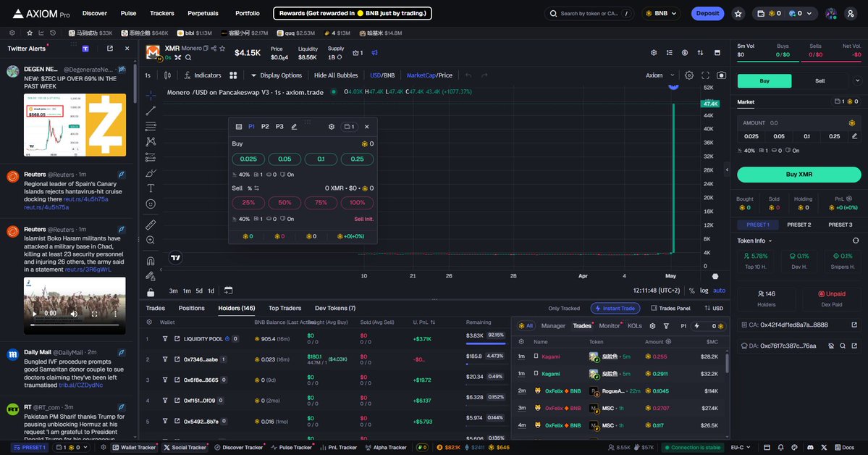This screenshot has height=455, width=868.
Task: Select the ruler measure tool
Action: (x=151, y=225)
